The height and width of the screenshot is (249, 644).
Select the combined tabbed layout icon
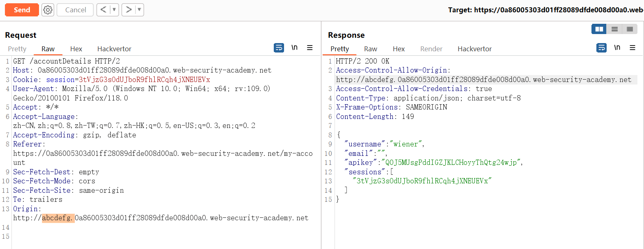[x=630, y=29]
